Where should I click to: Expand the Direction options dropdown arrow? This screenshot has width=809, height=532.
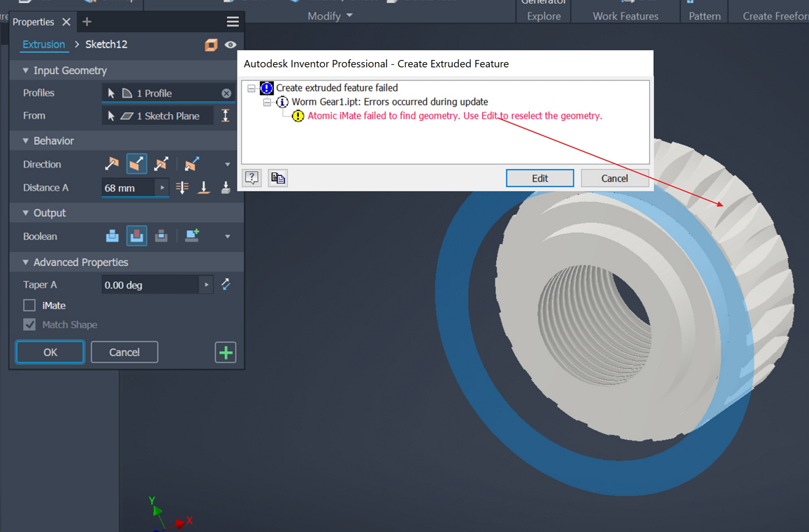coord(228,165)
